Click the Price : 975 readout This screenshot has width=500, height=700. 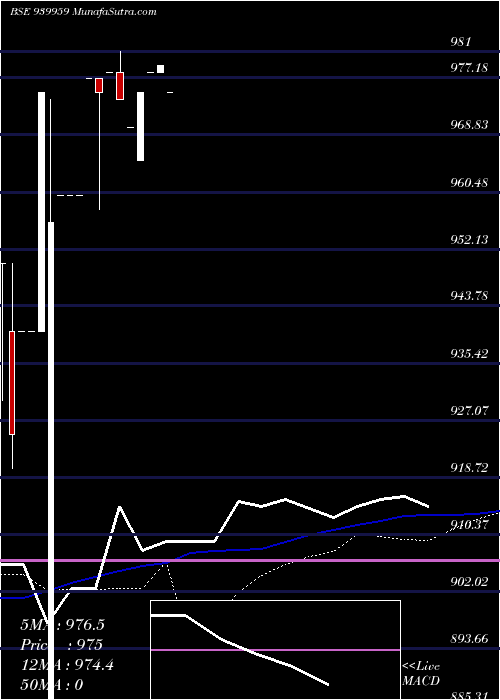(62, 645)
